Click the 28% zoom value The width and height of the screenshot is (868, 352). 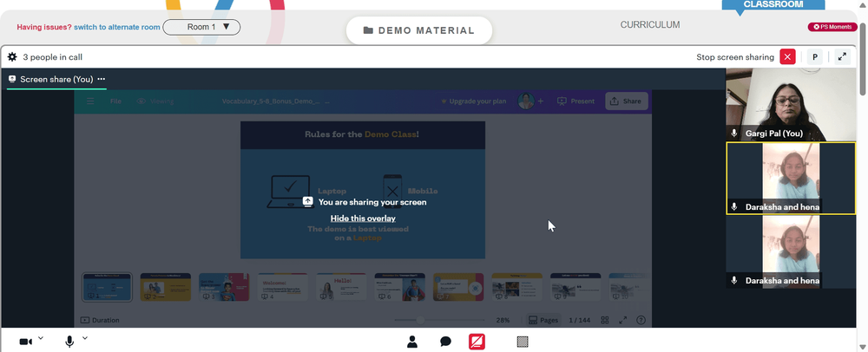point(503,320)
